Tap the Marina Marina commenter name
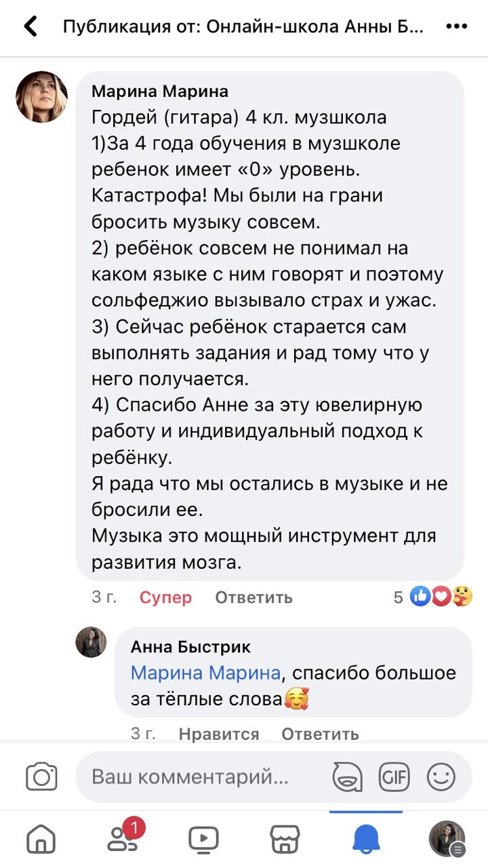This screenshot has width=488, height=868. pos(160,91)
